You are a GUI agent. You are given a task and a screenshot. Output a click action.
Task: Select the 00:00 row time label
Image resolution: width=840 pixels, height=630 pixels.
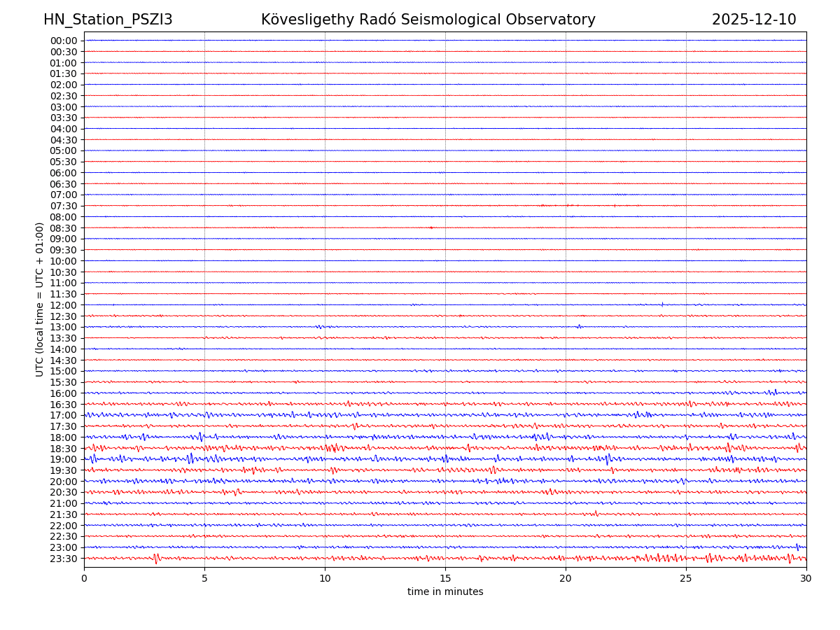pyautogui.click(x=63, y=41)
